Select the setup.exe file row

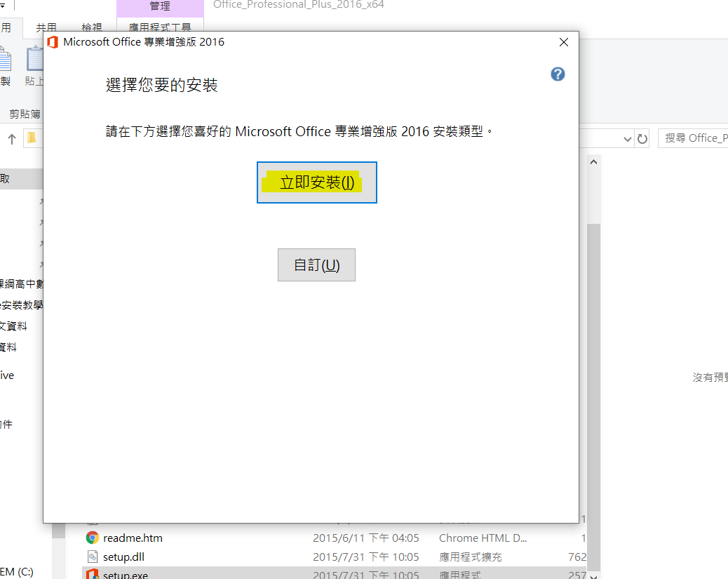(x=335, y=574)
